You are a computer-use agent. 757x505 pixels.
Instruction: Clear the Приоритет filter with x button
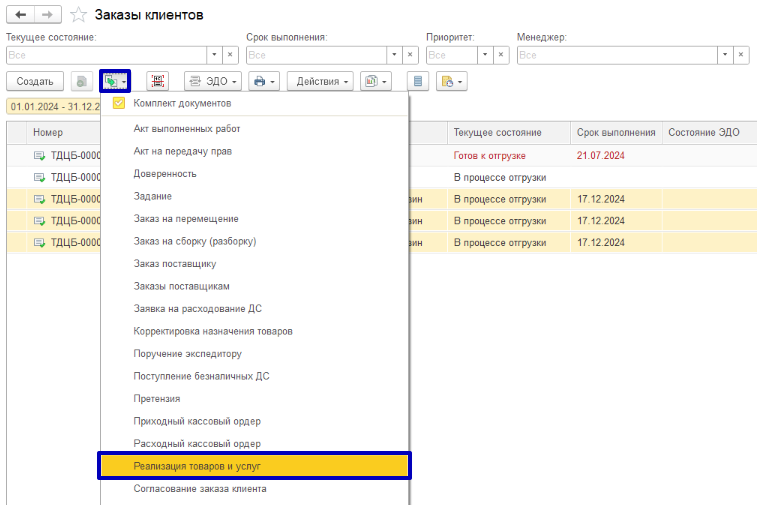(x=501, y=55)
